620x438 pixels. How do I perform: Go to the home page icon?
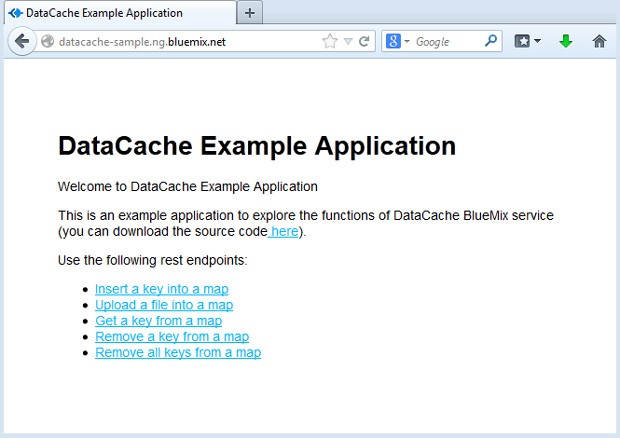click(599, 41)
